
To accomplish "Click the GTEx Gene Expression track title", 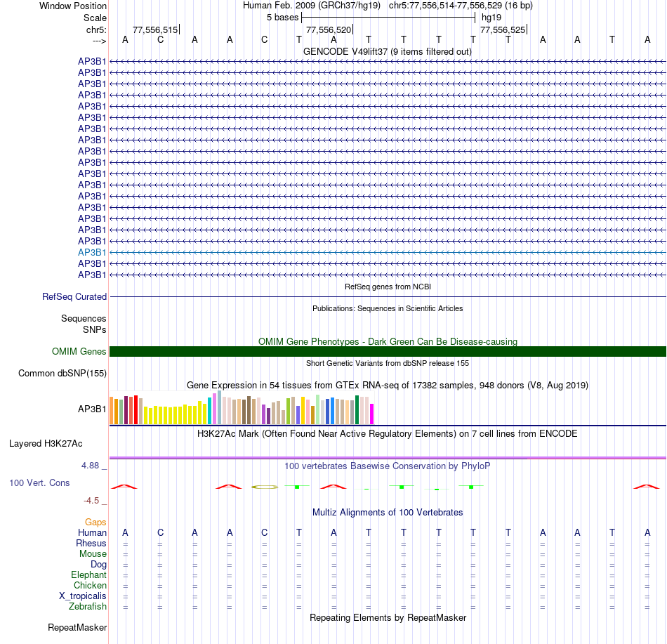I will (388, 386).
